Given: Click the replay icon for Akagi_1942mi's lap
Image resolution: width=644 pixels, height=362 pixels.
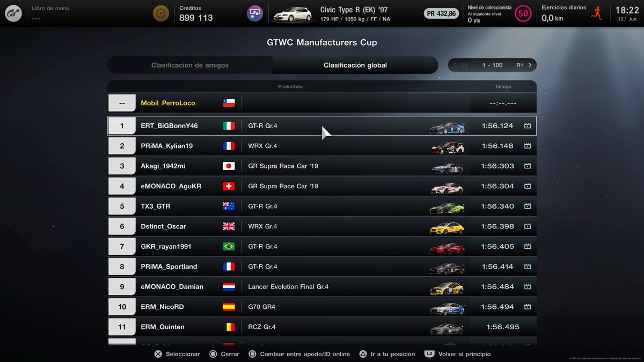Looking at the screenshot, I should [x=528, y=166].
